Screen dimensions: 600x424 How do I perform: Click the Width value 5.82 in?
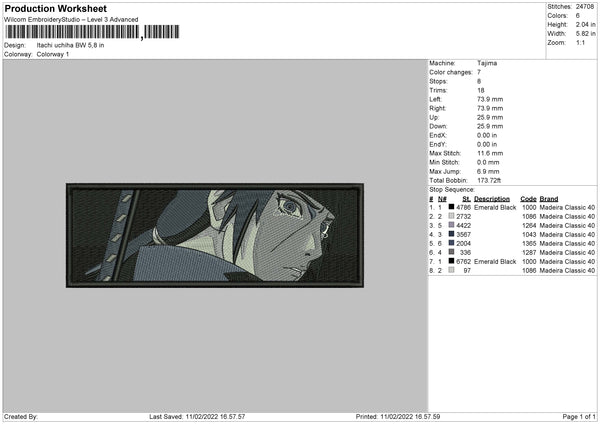click(585, 34)
